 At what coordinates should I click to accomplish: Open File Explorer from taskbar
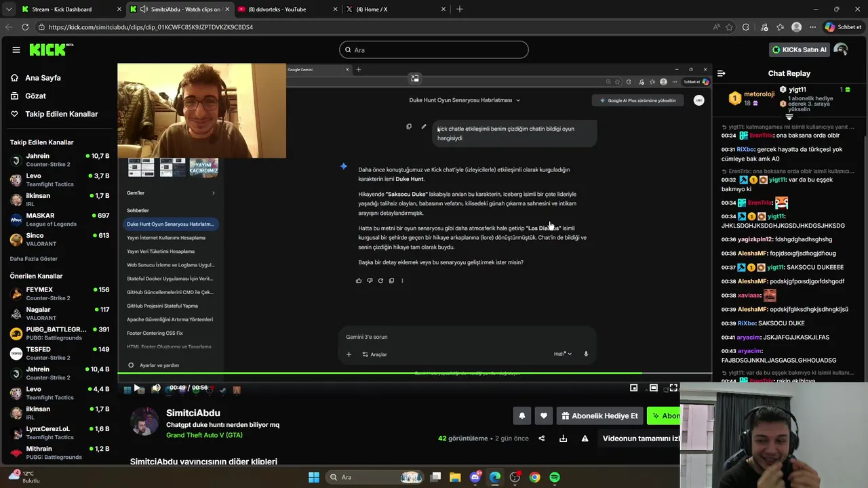tap(455, 477)
